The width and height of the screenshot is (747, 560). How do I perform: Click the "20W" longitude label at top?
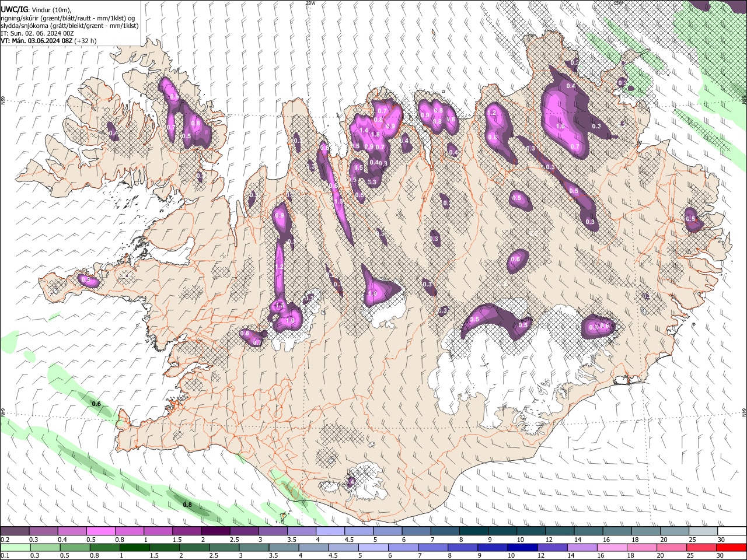310,3
